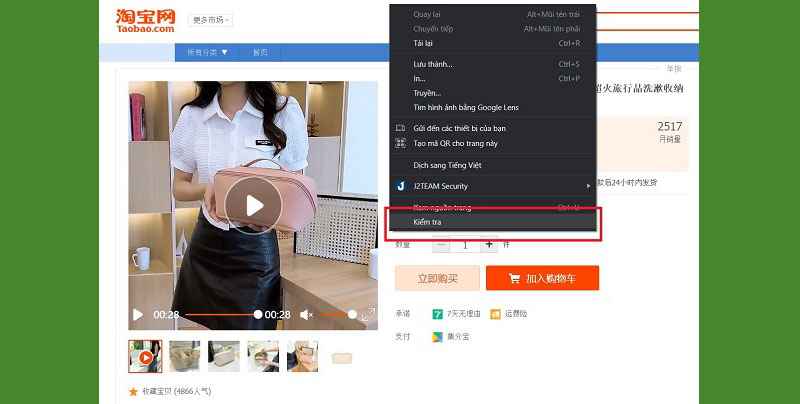This screenshot has height=404, width=800.
Task: Select Gửi đến các thiết bị của bạn
Action: tap(493, 128)
